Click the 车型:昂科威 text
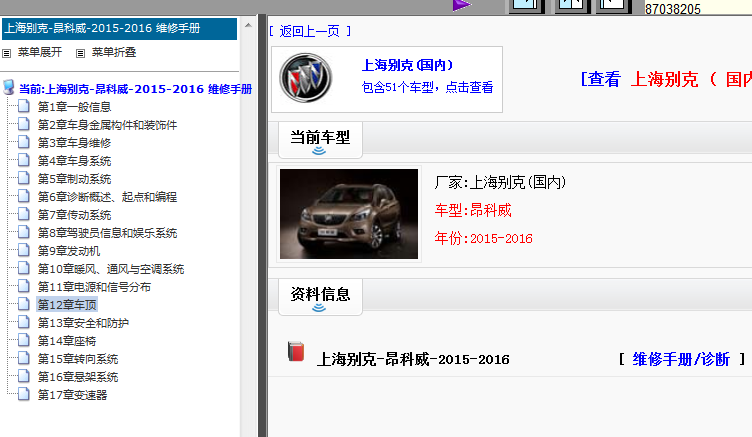 click(473, 210)
